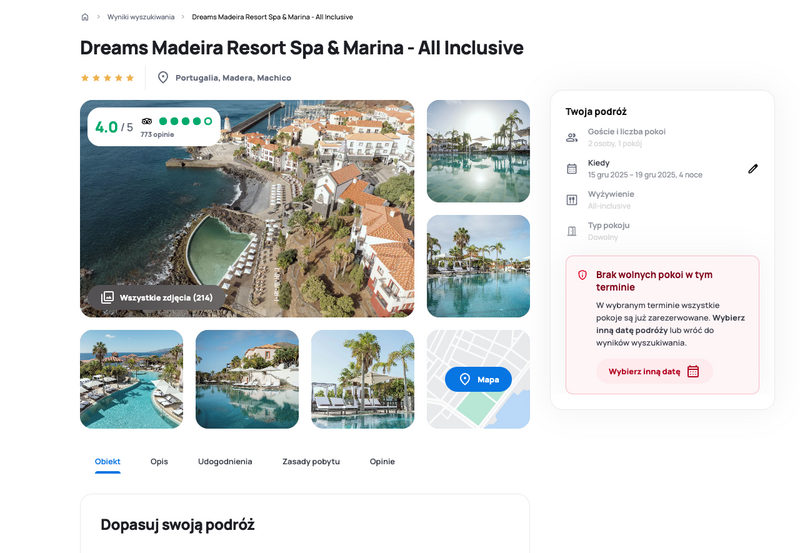Open the Mapa map button
The image size is (800, 553).
pos(478,380)
